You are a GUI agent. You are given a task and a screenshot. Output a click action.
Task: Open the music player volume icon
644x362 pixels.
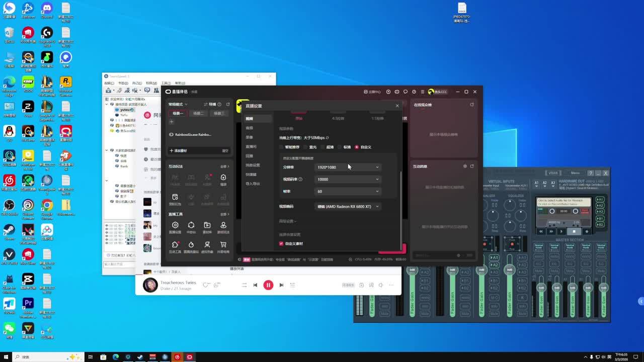click(x=380, y=285)
